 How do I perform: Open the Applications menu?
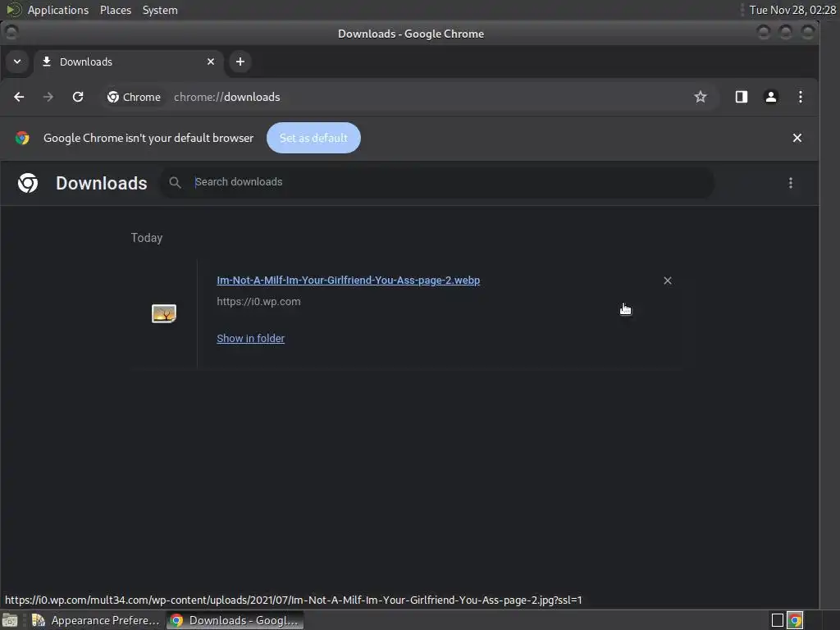58,10
